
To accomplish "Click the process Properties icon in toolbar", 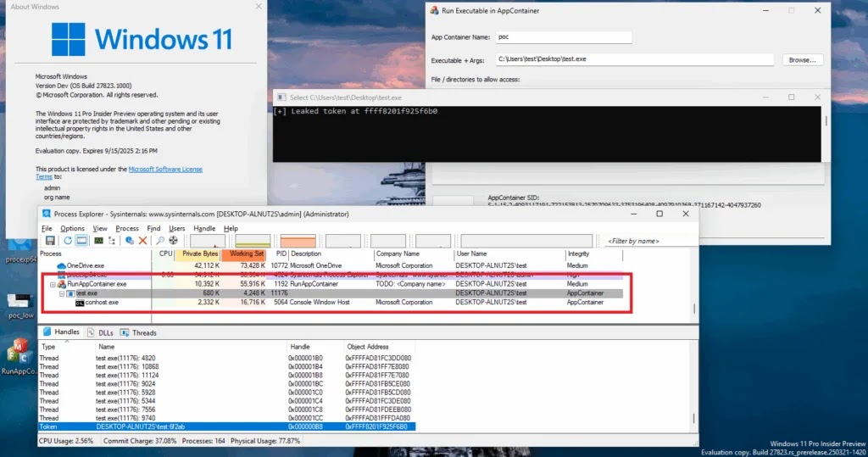I will (x=130, y=241).
